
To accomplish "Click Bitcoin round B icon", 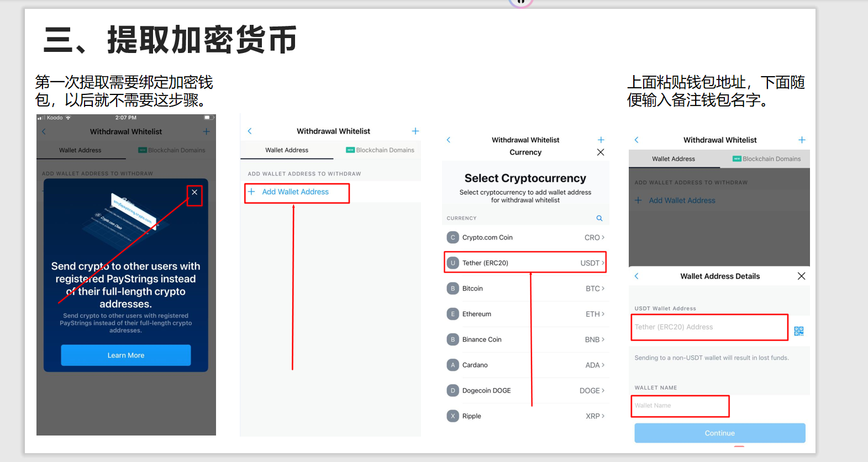I will click(453, 288).
